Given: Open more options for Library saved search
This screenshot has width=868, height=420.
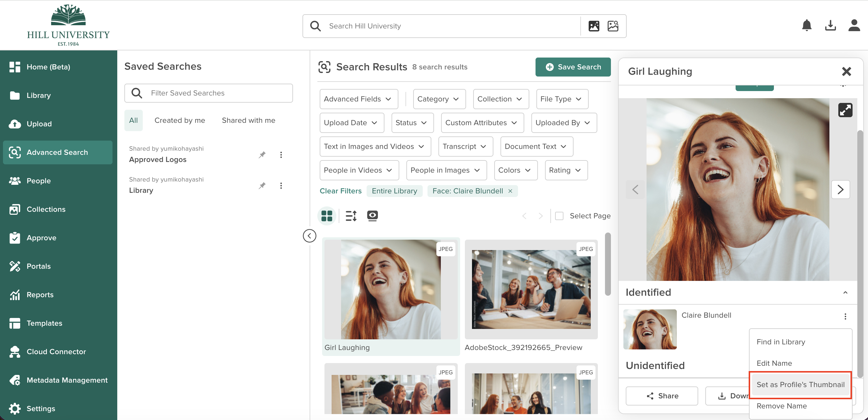Looking at the screenshot, I should pyautogui.click(x=281, y=186).
